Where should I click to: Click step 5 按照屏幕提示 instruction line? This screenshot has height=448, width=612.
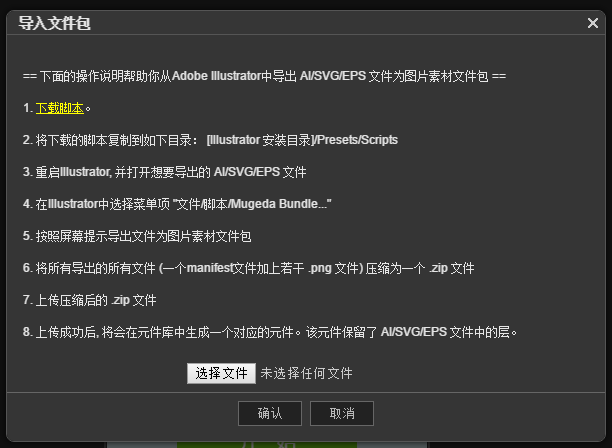pyautogui.click(x=137, y=236)
